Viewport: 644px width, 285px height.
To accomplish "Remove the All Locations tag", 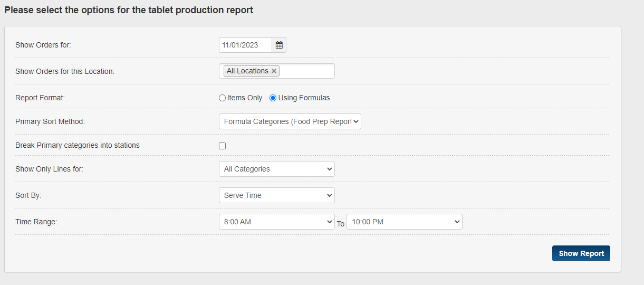I will click(274, 71).
